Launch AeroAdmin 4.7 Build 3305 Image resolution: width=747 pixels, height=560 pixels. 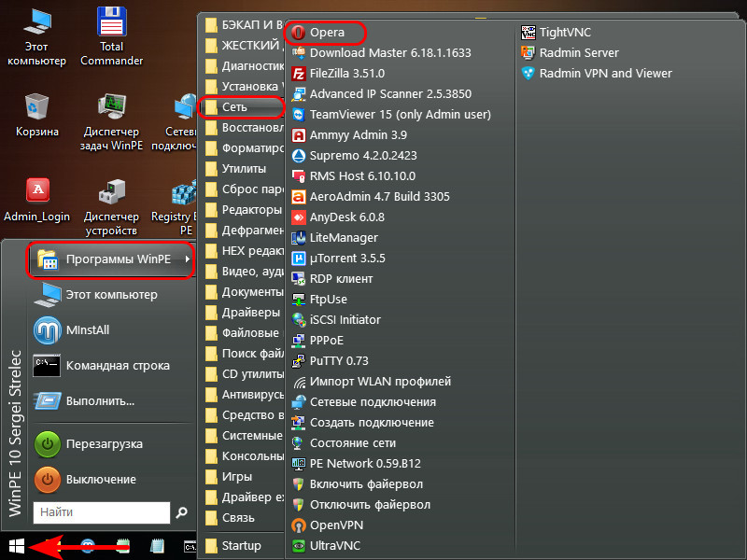pyautogui.click(x=371, y=196)
